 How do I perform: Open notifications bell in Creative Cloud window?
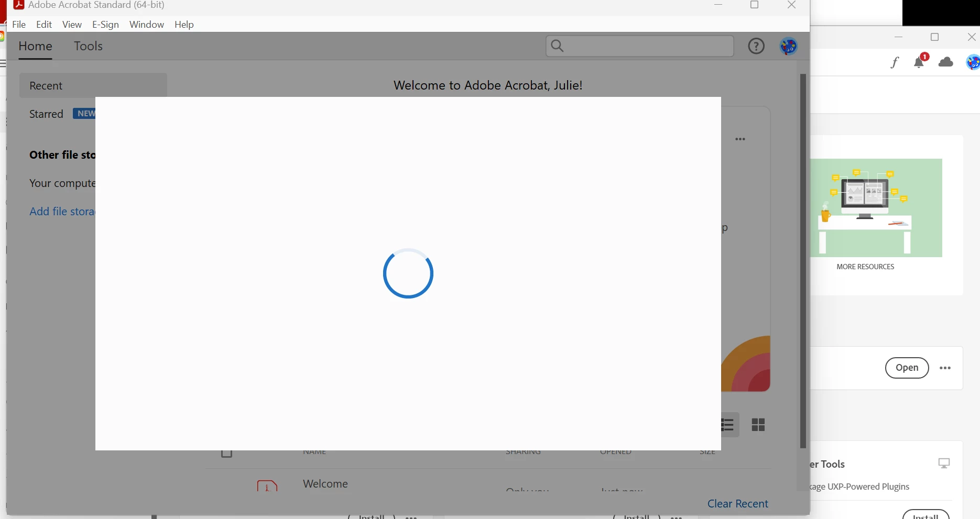919,62
